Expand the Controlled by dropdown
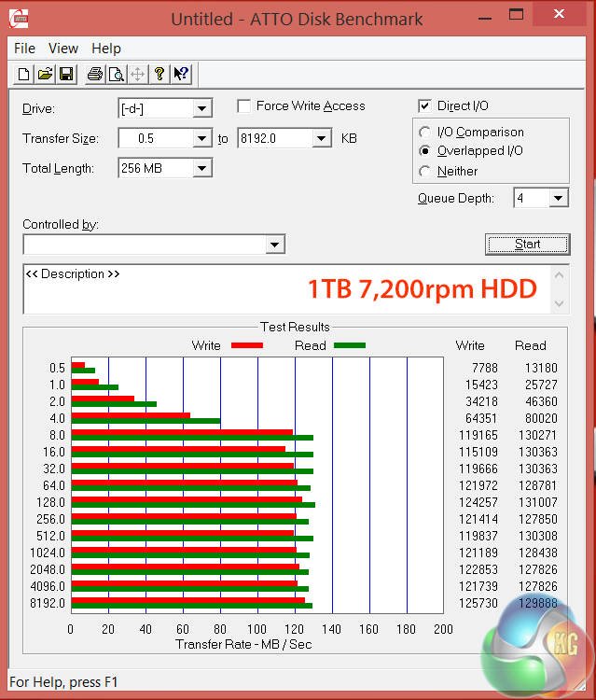 (275, 245)
